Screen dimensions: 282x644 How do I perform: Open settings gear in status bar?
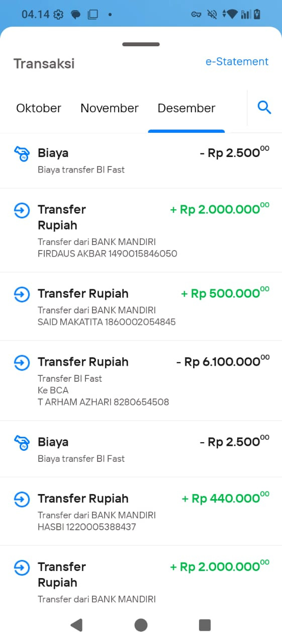[x=58, y=15]
